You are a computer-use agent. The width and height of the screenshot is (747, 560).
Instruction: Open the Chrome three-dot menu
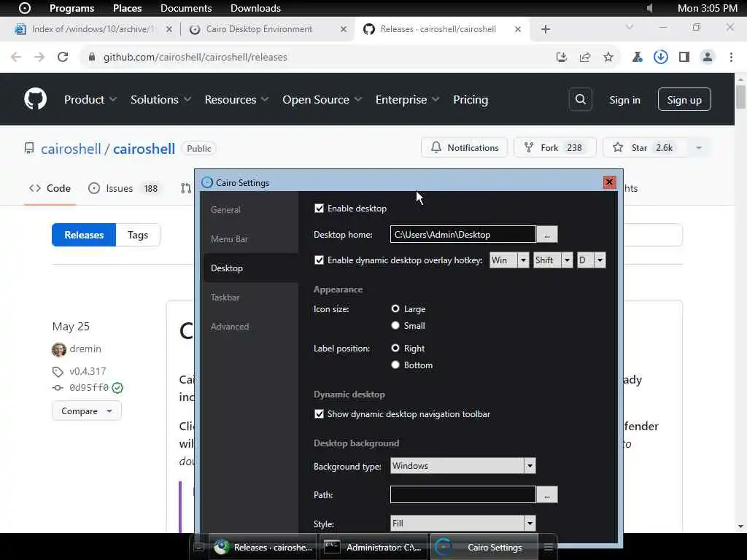click(x=731, y=57)
